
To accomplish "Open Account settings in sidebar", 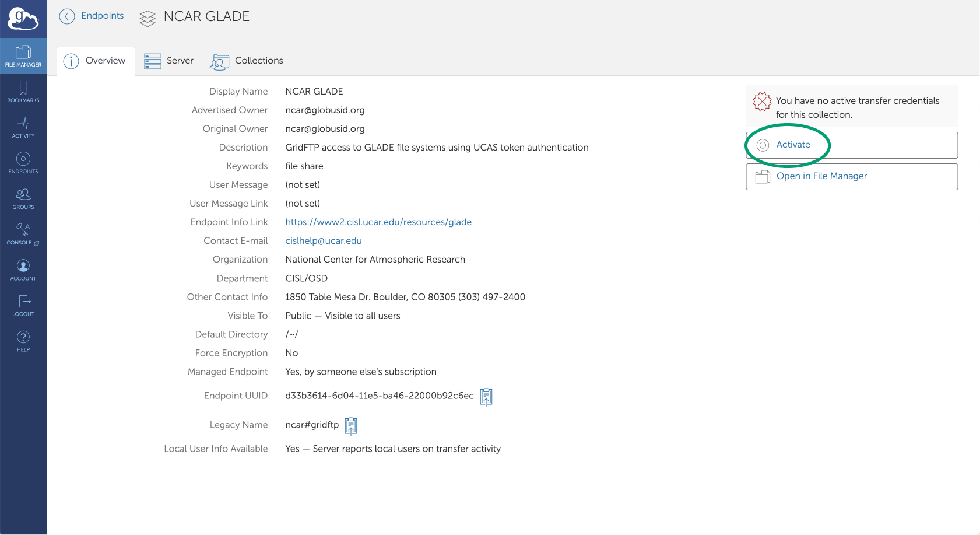I will coord(23,270).
